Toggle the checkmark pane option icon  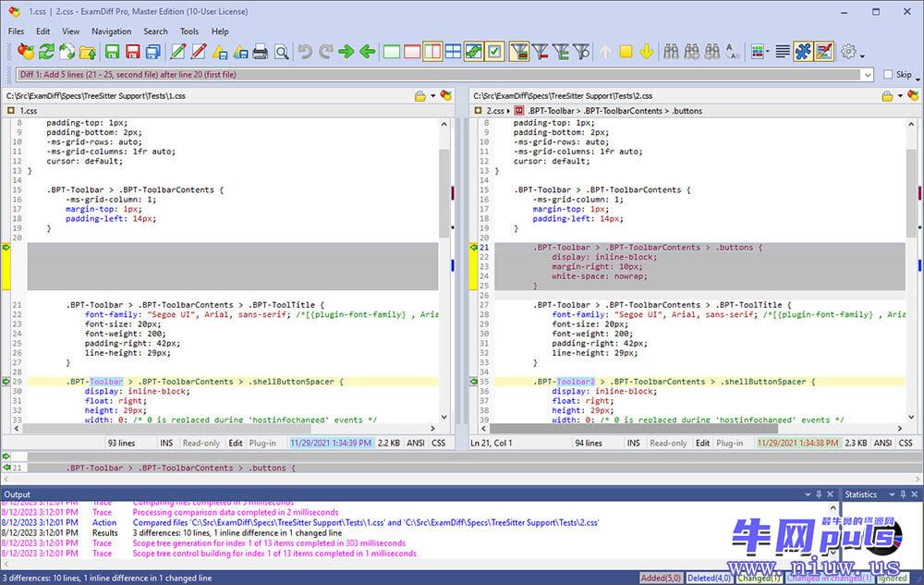tap(494, 52)
